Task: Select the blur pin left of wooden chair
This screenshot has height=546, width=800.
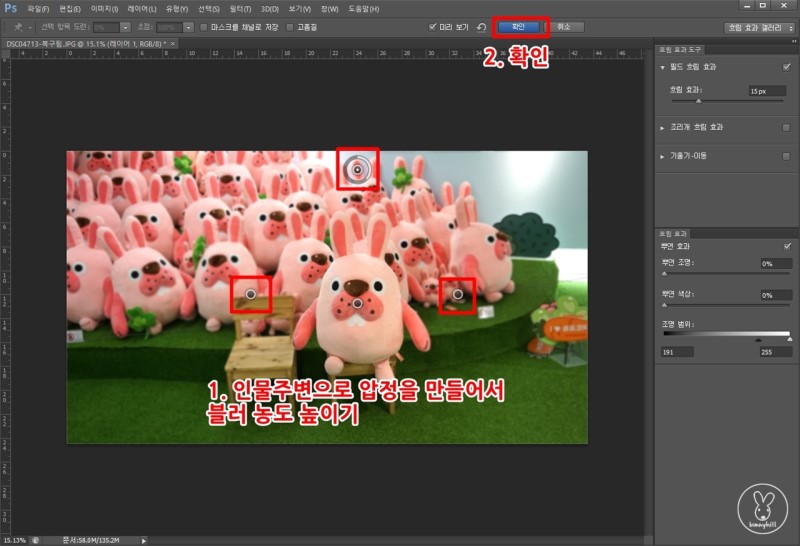Action: coord(251,294)
